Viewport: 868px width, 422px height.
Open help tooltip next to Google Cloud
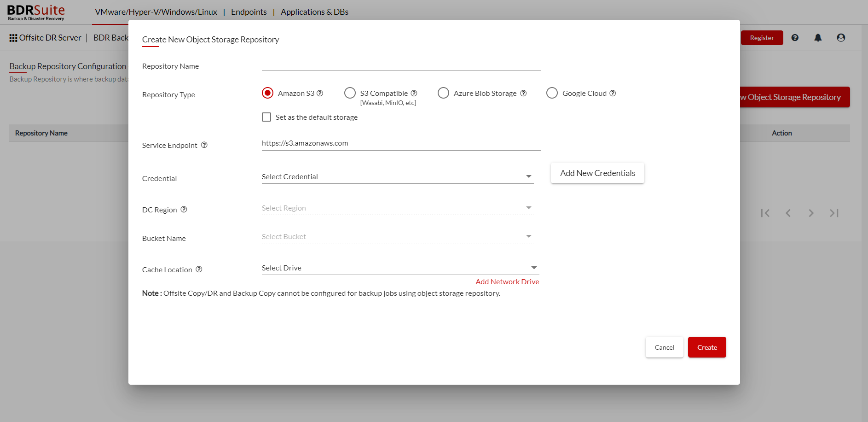[613, 93]
